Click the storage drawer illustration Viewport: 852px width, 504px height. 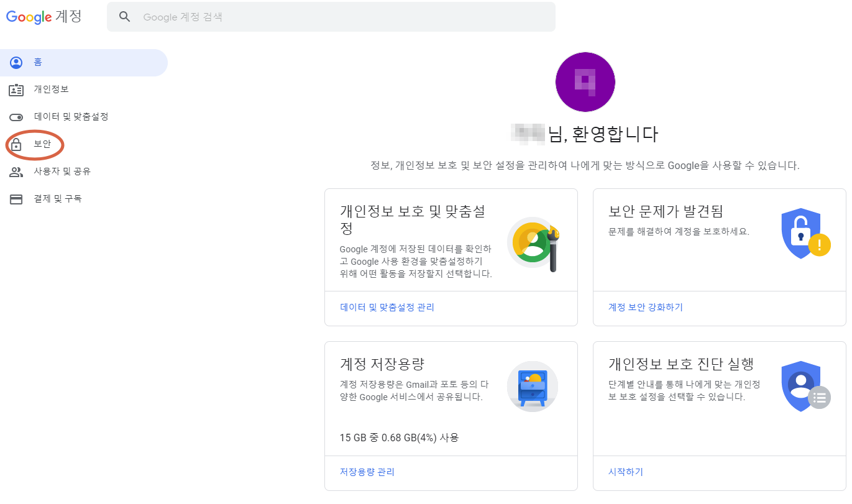(533, 387)
